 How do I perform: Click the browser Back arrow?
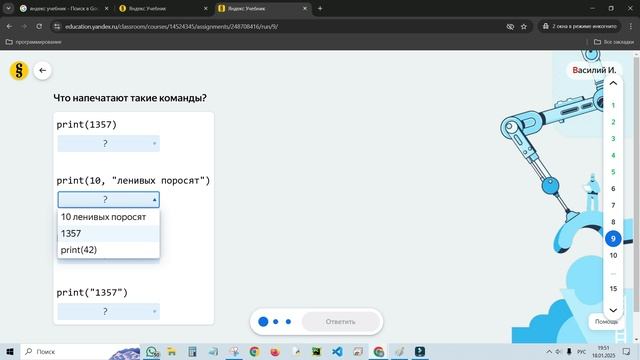click(x=9, y=27)
